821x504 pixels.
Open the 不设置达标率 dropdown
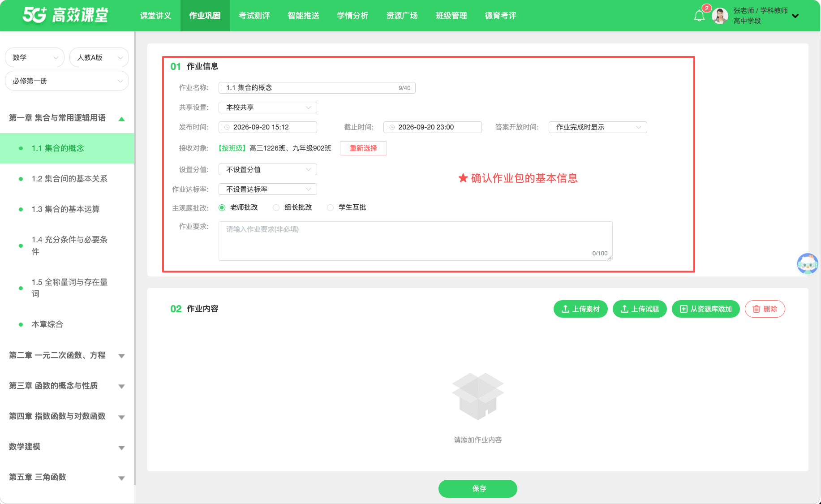268,189
